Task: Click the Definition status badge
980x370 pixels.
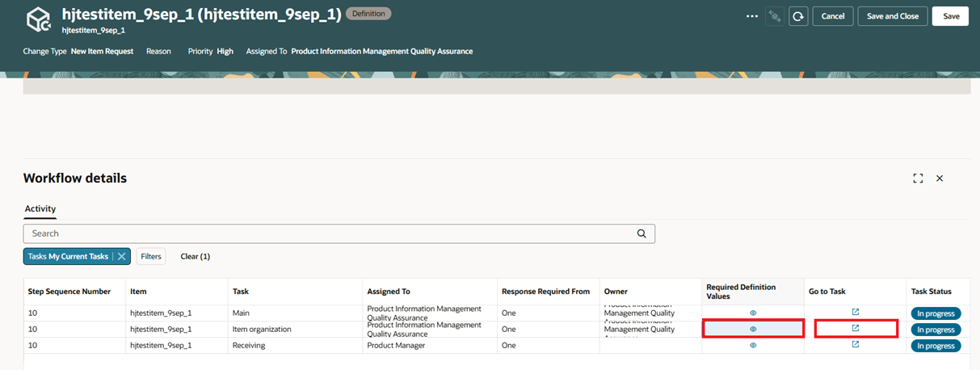Action: [368, 14]
